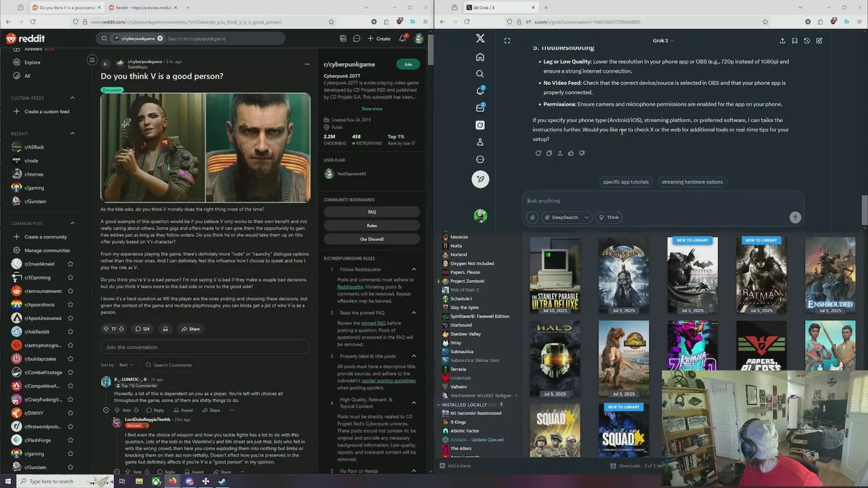868x488 pixels.
Task: Click 'streaming hardware options' suggestion
Action: click(x=692, y=182)
